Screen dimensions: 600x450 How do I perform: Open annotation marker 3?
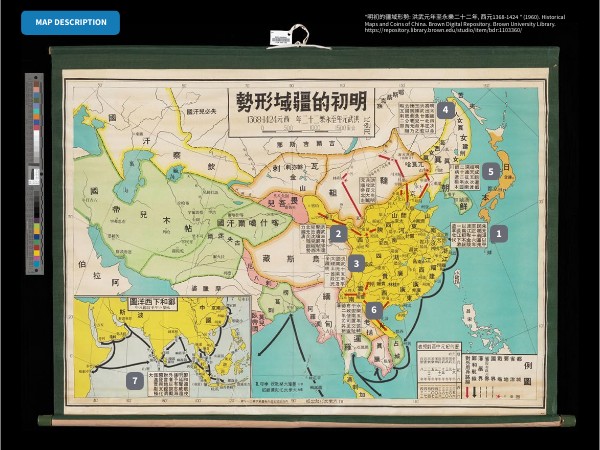pos(357,264)
